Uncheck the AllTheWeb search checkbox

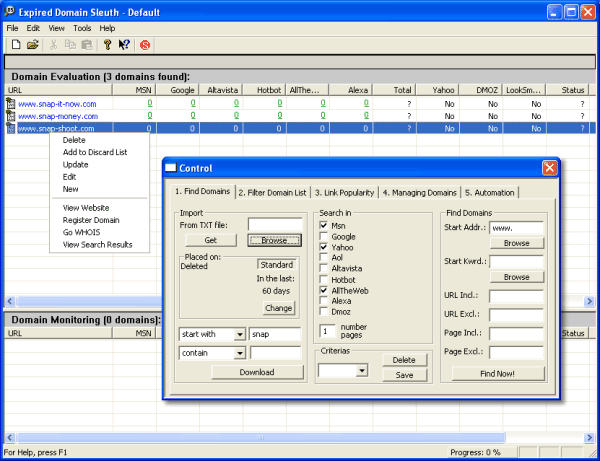tap(324, 290)
